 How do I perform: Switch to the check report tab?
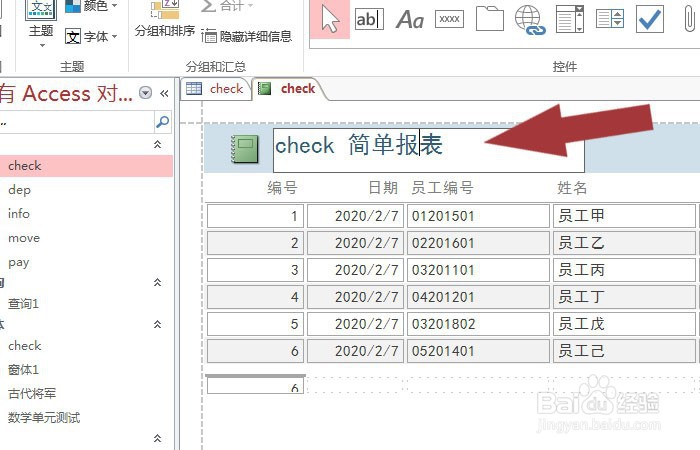point(288,88)
